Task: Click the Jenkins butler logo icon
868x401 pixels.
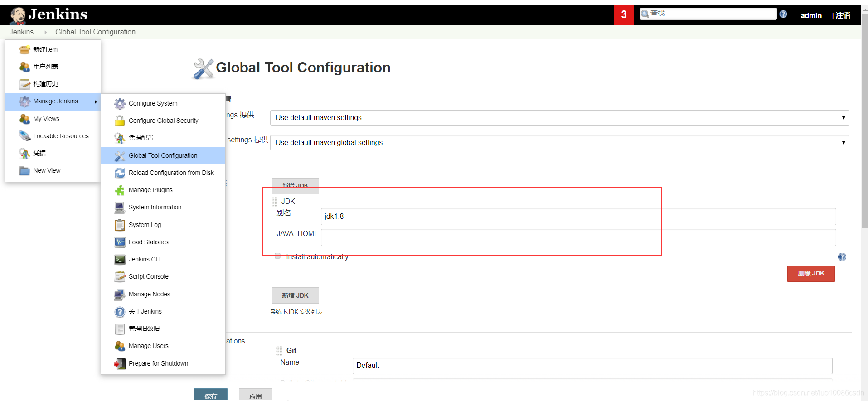Action: (x=18, y=15)
